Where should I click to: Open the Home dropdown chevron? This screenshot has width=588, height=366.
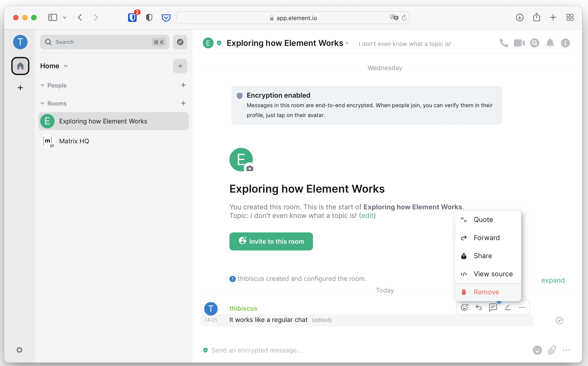[66, 66]
